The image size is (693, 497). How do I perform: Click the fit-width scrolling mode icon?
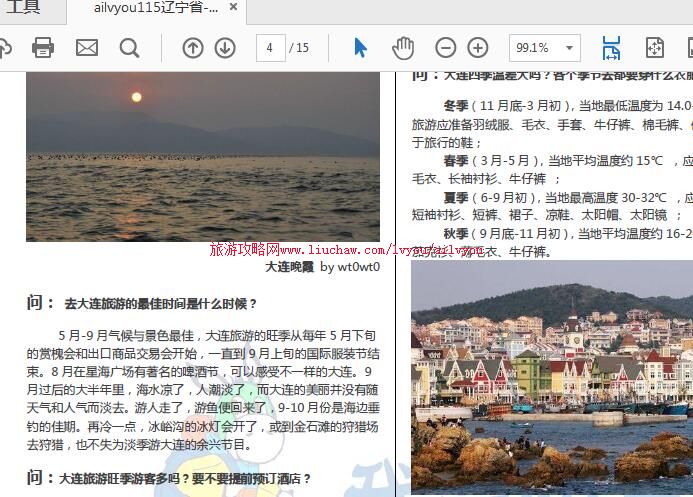[611, 47]
